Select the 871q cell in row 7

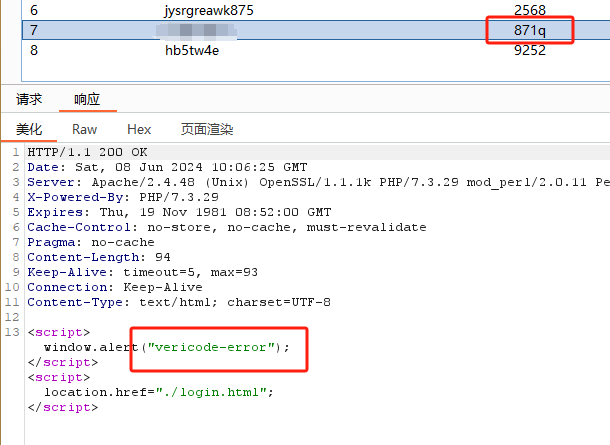[x=530, y=30]
